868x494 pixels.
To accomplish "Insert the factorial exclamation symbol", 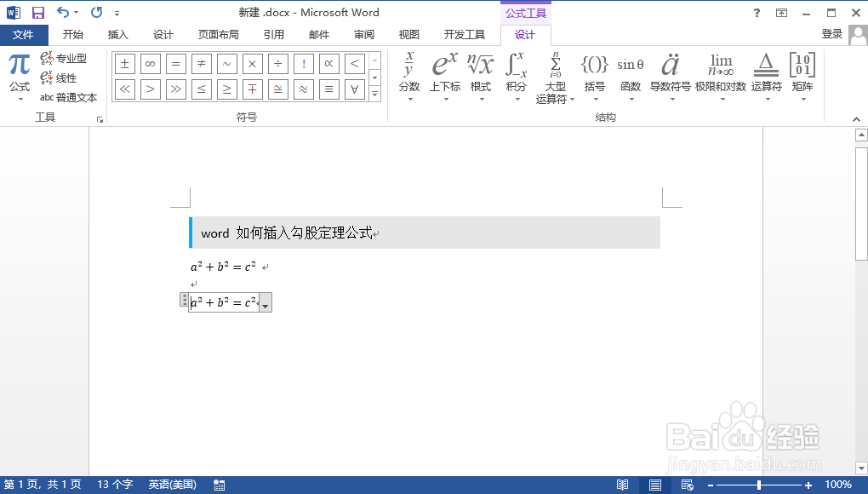I will [x=303, y=64].
